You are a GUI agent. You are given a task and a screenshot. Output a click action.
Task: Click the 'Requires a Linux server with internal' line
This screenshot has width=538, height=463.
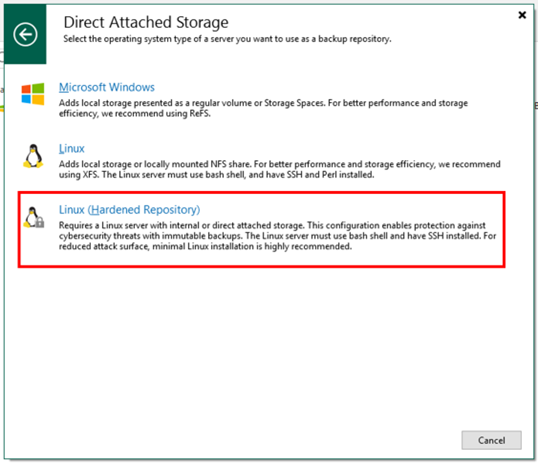tap(272, 225)
